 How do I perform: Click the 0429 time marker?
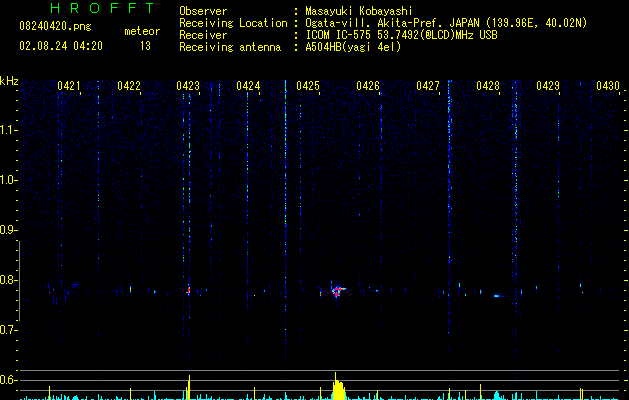tap(548, 85)
